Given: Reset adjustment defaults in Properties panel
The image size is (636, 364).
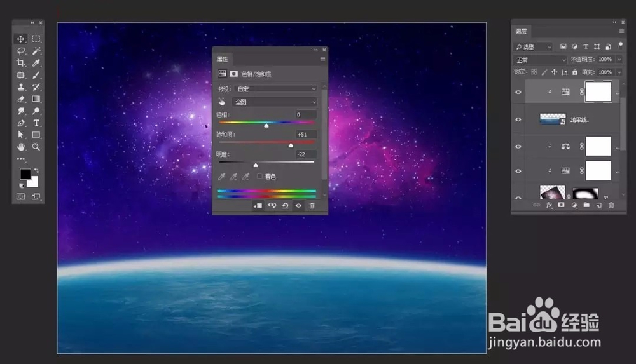Looking at the screenshot, I should tap(285, 206).
